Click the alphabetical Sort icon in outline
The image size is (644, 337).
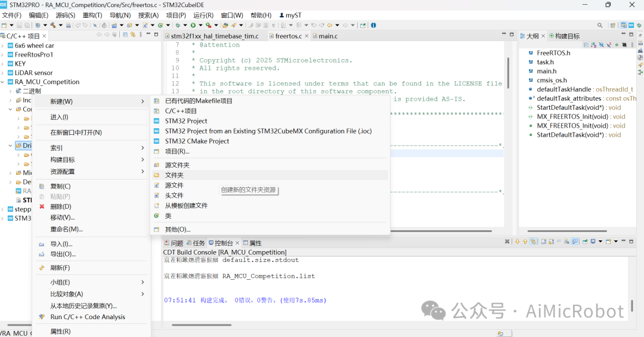593,45
